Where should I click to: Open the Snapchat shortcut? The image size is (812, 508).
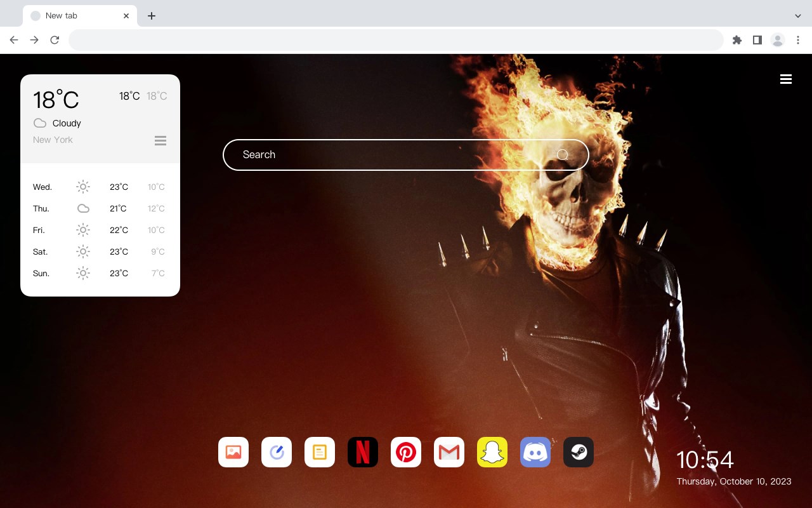[492, 452]
